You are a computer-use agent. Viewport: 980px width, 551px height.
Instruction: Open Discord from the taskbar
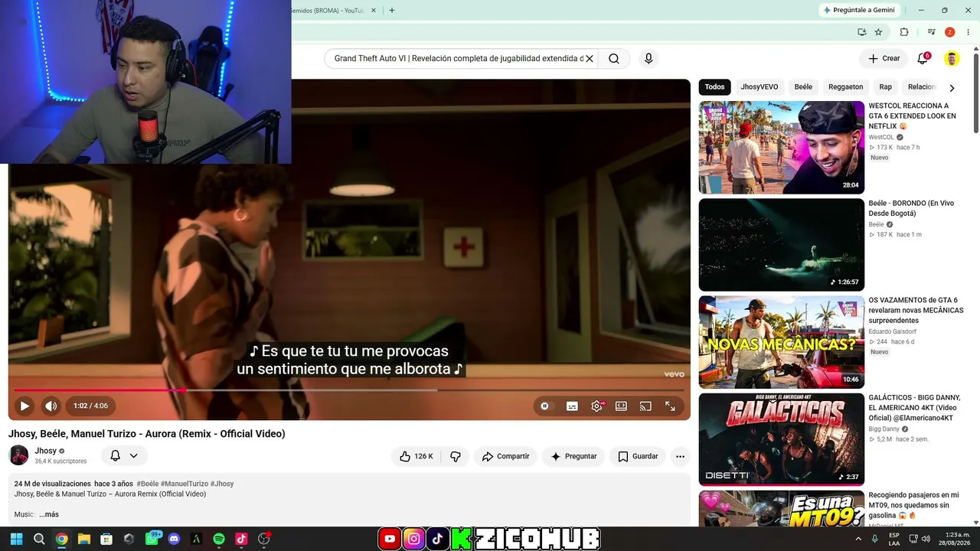(174, 539)
